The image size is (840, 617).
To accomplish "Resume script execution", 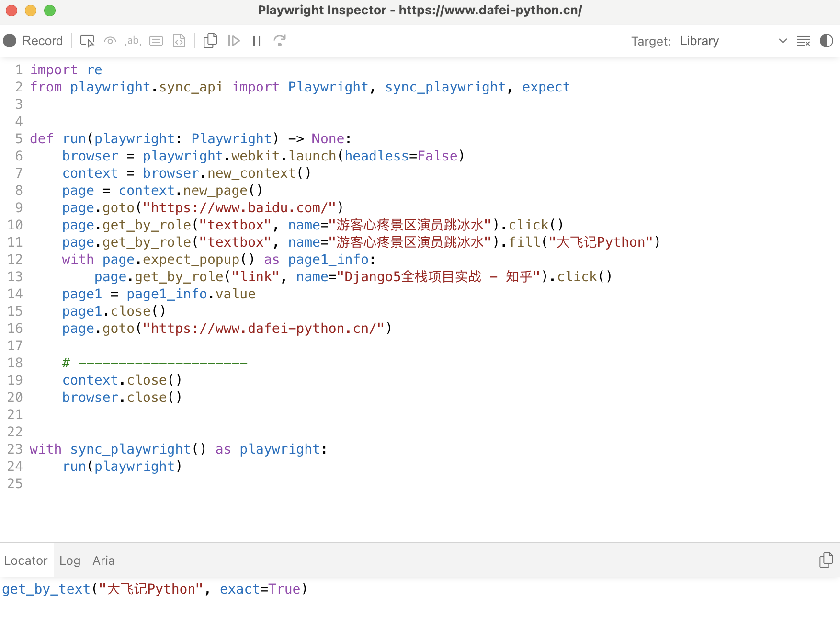I will [234, 41].
